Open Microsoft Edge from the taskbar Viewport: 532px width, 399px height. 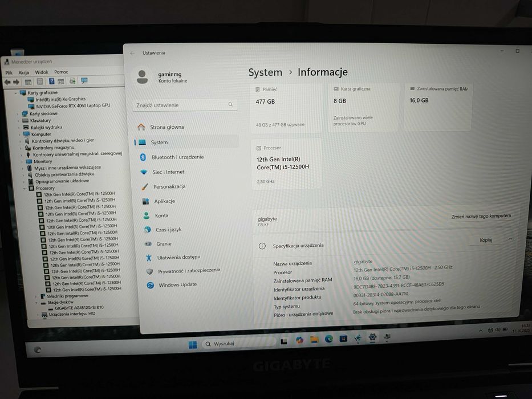click(x=329, y=339)
